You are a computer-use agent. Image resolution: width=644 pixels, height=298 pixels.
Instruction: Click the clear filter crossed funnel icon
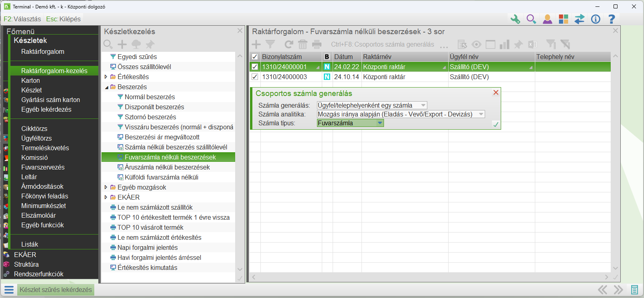pyautogui.click(x=565, y=44)
